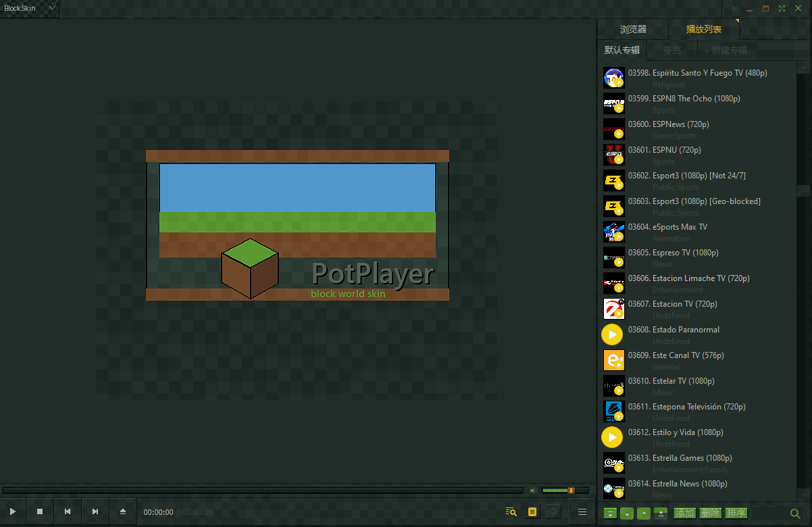Click the ESPN8 The Ocho channel thumbnail
812x527 pixels.
[x=613, y=103]
